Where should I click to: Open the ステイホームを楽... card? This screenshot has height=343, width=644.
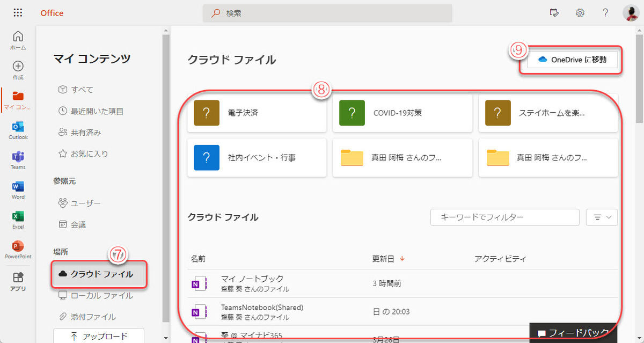(548, 113)
